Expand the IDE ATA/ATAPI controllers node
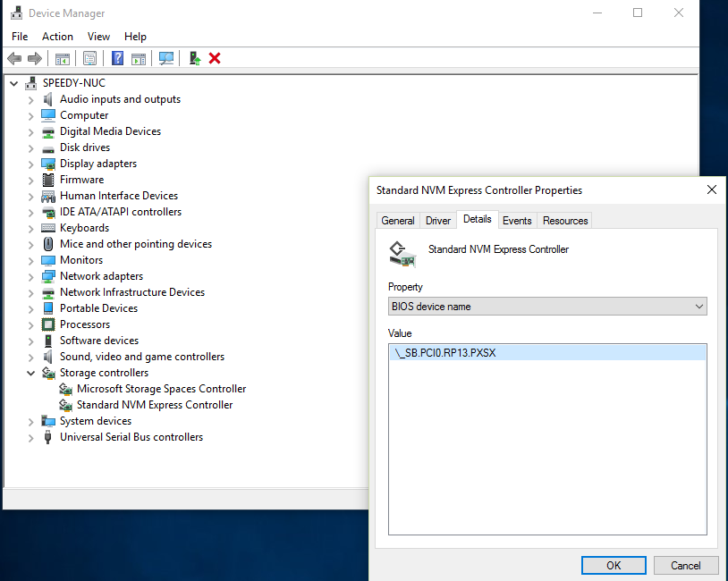Image resolution: width=728 pixels, height=581 pixels. coord(30,213)
